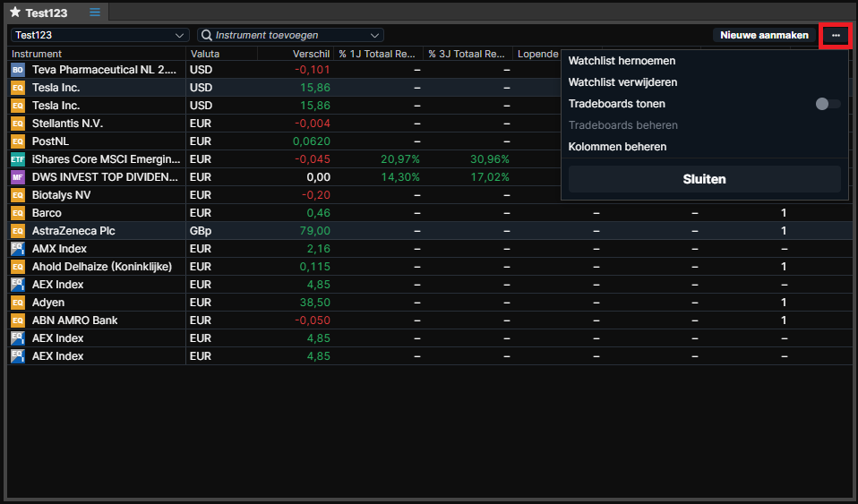Open the Test123 watchlist dropdown
This screenshot has height=504, width=858.
[x=100, y=35]
